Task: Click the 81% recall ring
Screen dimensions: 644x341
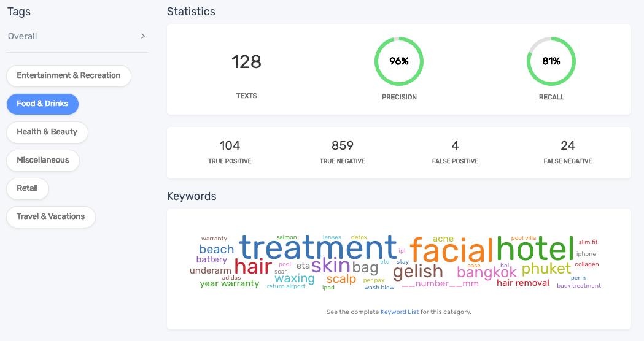Action: click(x=551, y=61)
